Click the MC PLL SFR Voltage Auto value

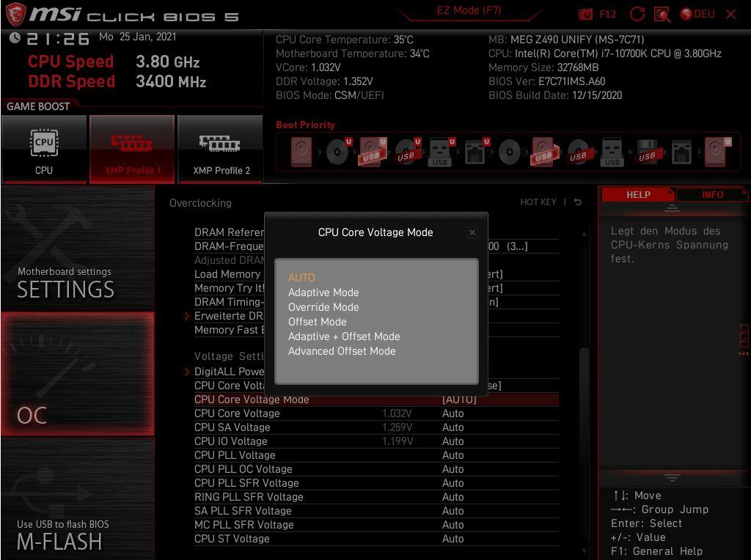click(x=453, y=525)
